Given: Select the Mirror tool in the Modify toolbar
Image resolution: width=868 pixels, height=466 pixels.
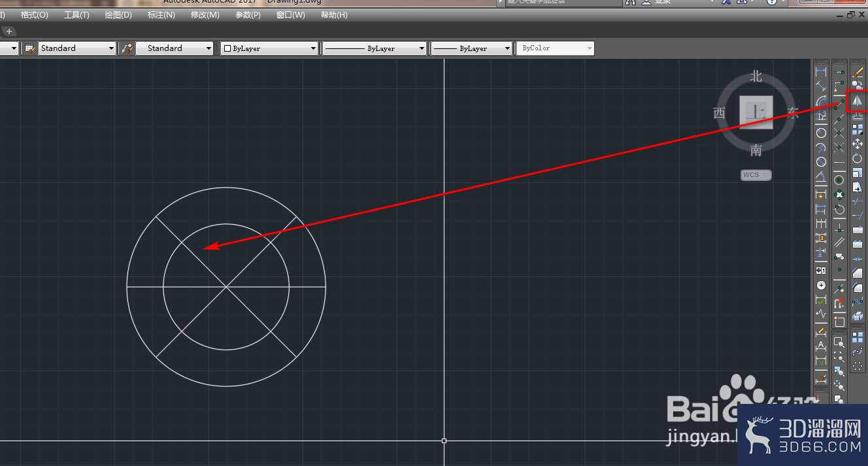Looking at the screenshot, I should coord(858,101).
